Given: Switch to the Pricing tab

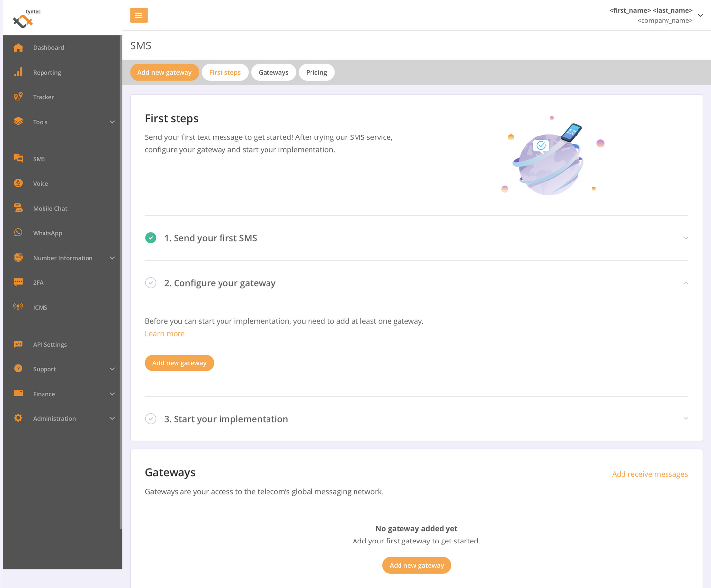Looking at the screenshot, I should tap(316, 72).
